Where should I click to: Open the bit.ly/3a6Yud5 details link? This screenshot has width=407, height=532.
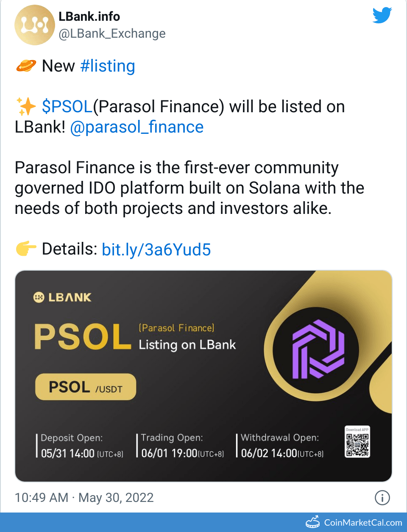[156, 249]
